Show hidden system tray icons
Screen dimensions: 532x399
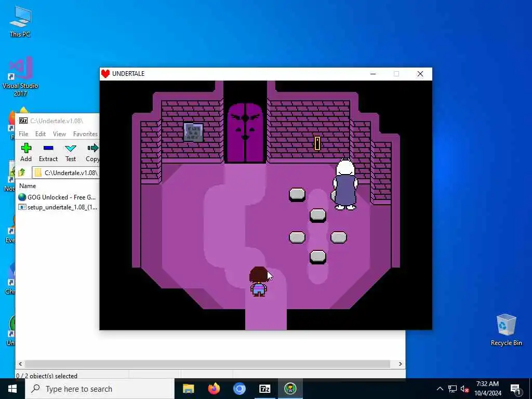[x=440, y=389]
